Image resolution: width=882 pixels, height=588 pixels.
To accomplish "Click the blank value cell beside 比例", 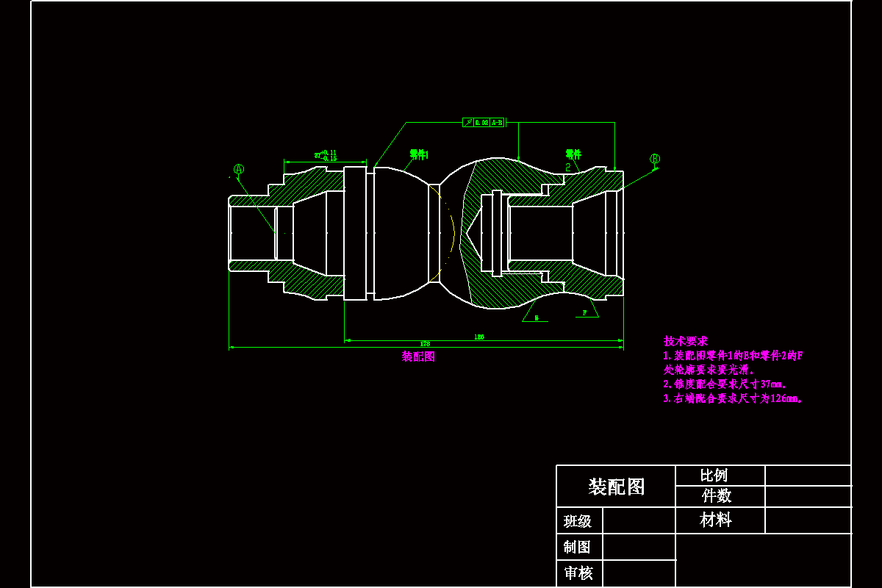I will coord(808,476).
